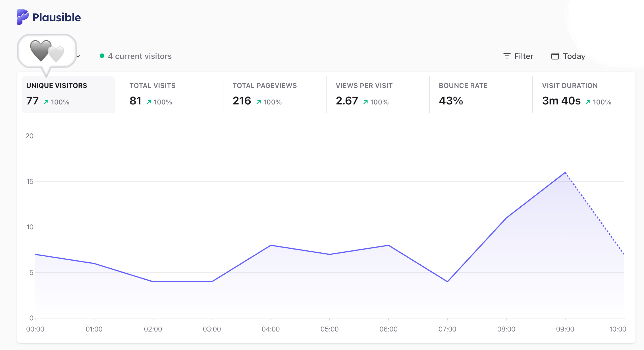
Task: Open the 4 current visitors realtime link
Action: [136, 56]
